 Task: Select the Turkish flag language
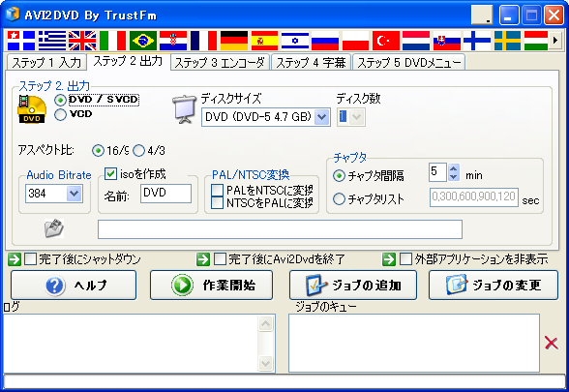[386, 41]
